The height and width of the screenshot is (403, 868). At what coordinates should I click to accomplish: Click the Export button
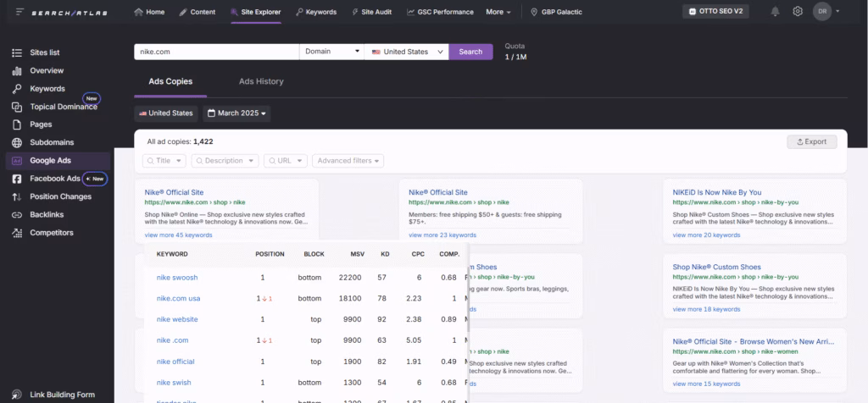tap(811, 141)
